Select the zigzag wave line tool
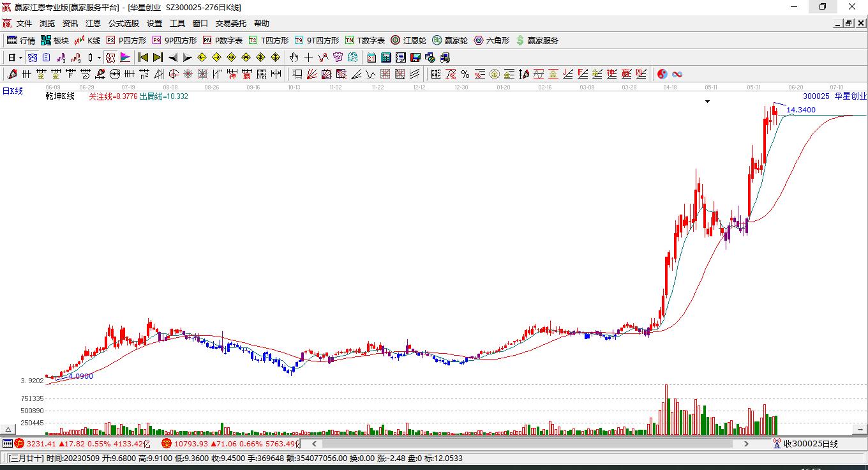Image resolution: width=868 pixels, height=470 pixels. click(x=371, y=74)
